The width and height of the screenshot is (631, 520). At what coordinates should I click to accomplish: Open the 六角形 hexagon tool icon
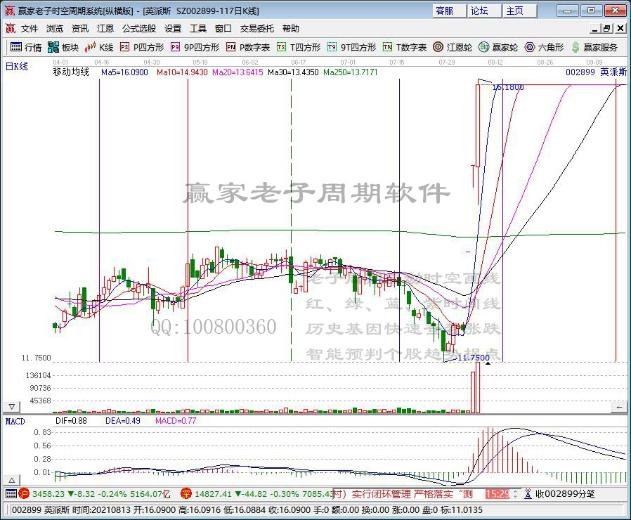[530, 47]
